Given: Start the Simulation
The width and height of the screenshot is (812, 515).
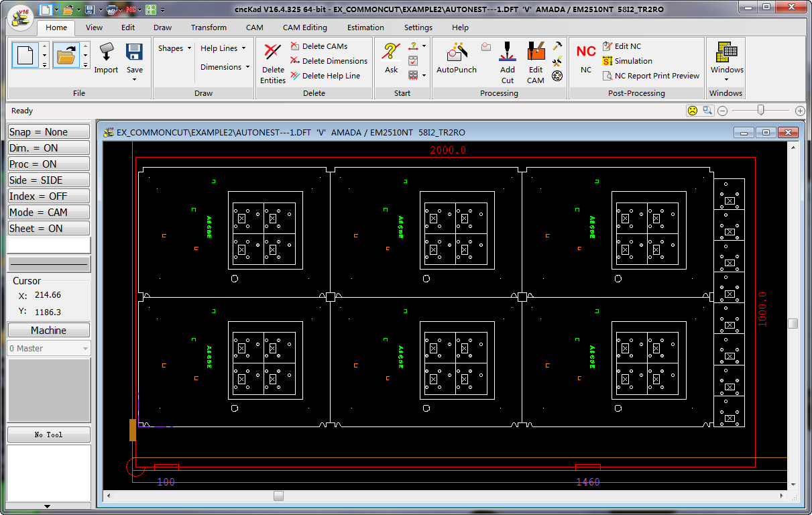Looking at the screenshot, I should [x=627, y=61].
